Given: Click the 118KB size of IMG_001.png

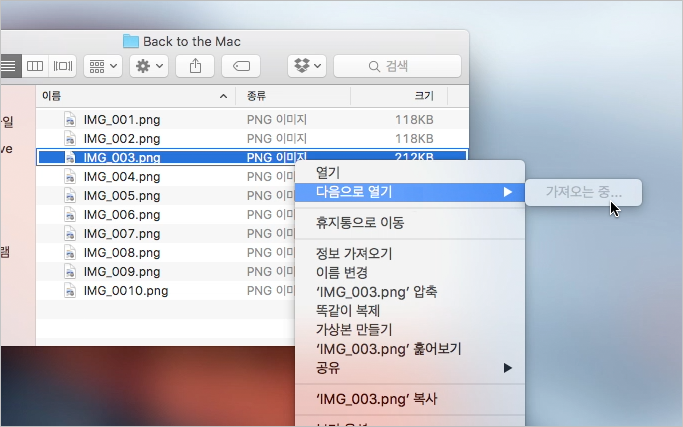Looking at the screenshot, I should 414,120.
